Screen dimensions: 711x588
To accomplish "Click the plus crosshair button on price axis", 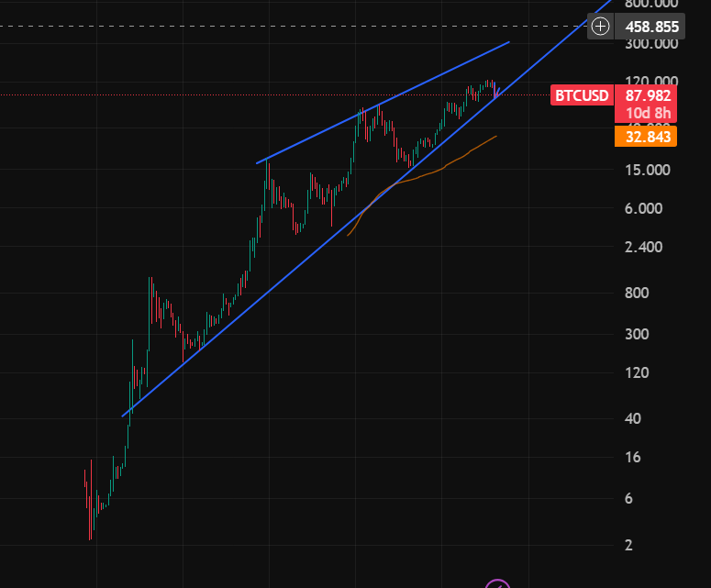I will point(600,27).
